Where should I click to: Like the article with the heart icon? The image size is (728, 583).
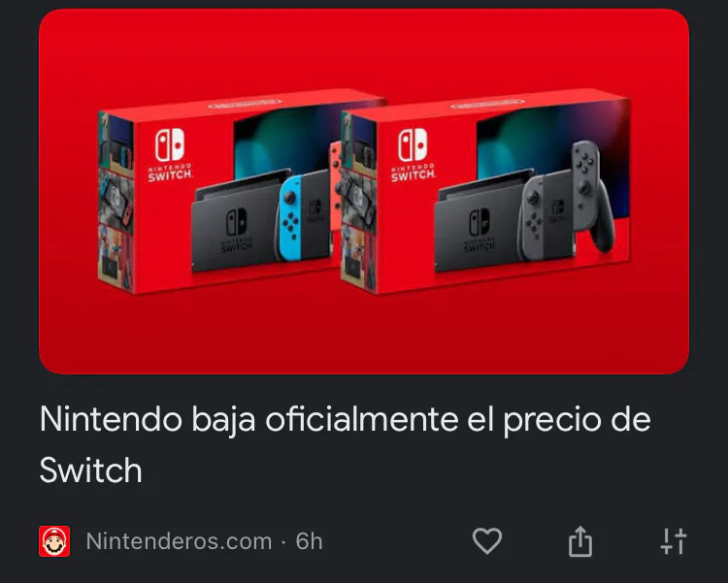[487, 540]
